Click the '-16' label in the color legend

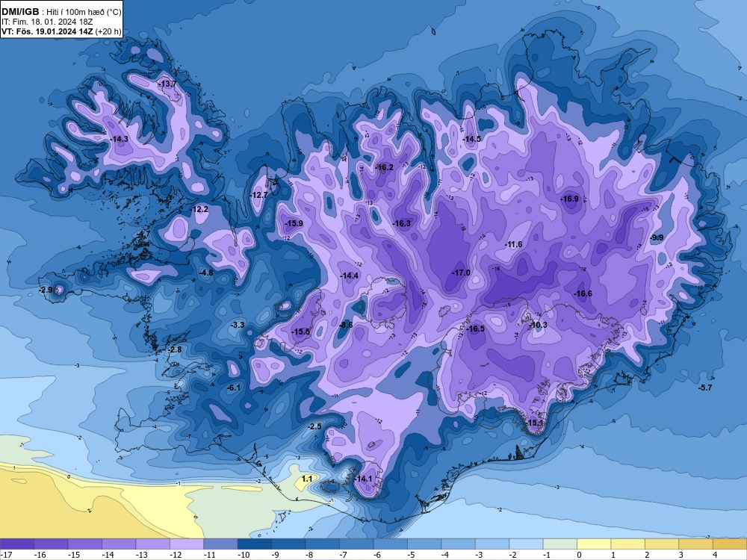coord(40,554)
